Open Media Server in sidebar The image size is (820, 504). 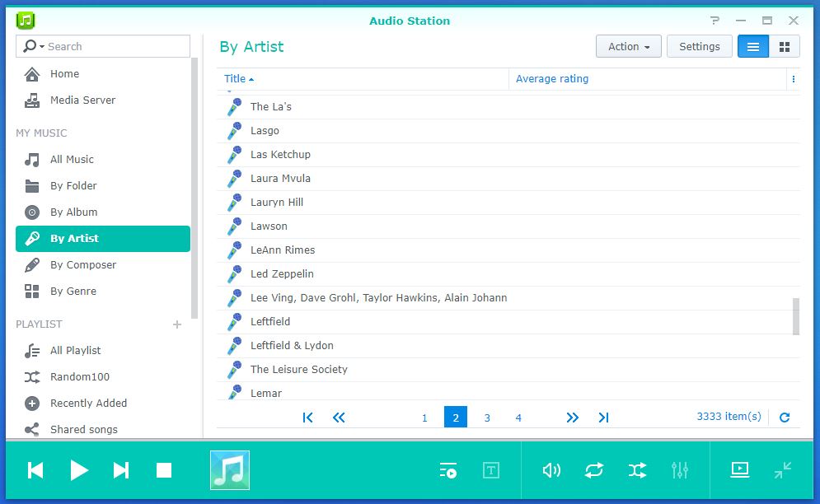pos(103,100)
